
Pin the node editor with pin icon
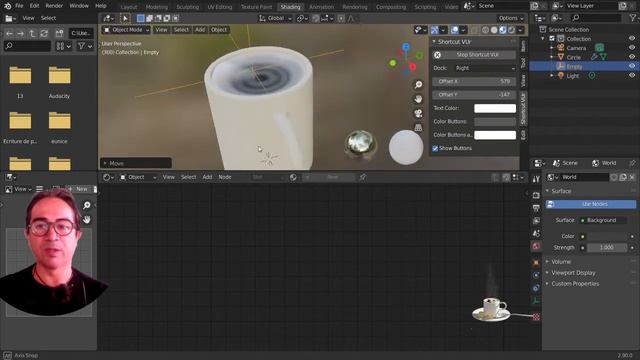[362, 177]
